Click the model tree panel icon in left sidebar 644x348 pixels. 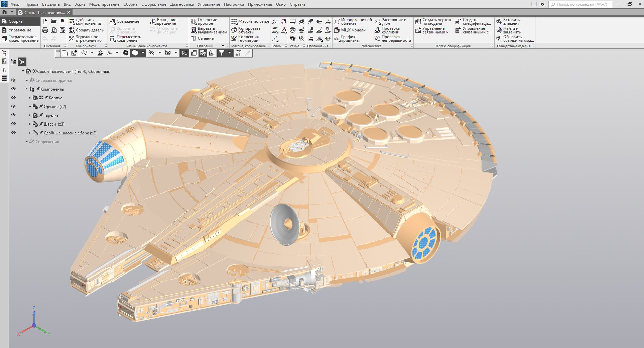4,53
